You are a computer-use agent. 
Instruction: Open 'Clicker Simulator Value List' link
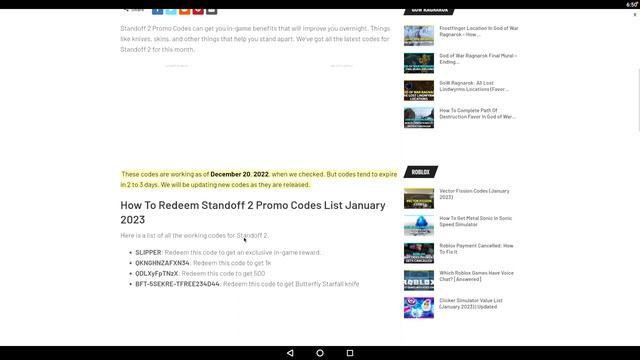click(471, 303)
